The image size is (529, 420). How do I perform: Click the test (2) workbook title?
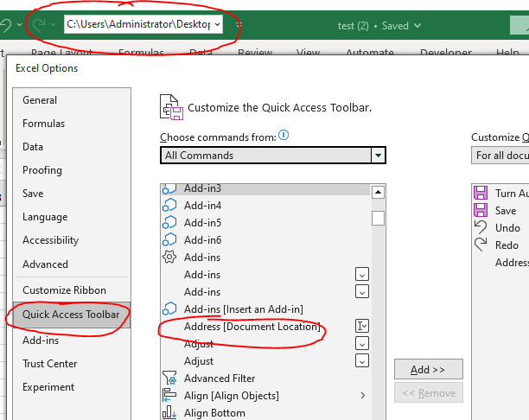point(353,26)
